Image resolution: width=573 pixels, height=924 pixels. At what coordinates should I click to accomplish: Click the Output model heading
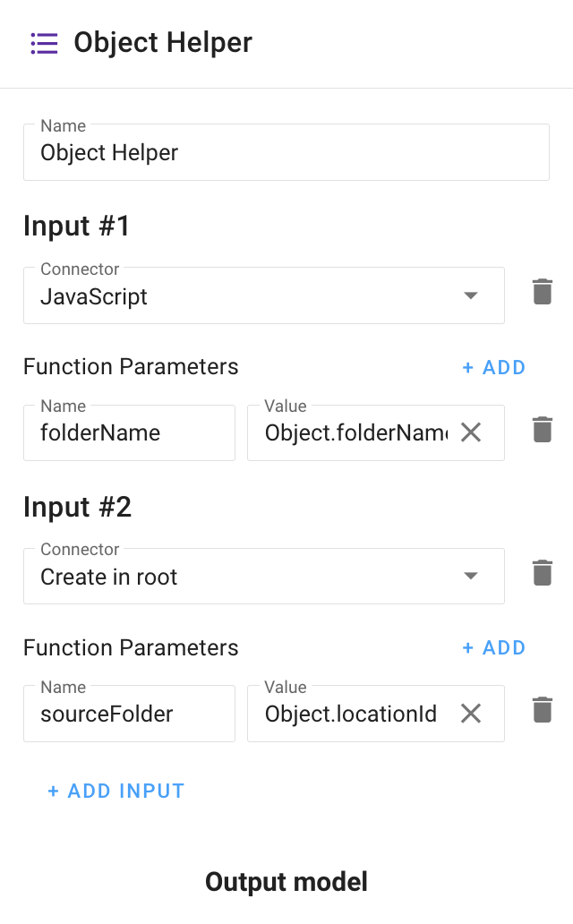pos(286,882)
